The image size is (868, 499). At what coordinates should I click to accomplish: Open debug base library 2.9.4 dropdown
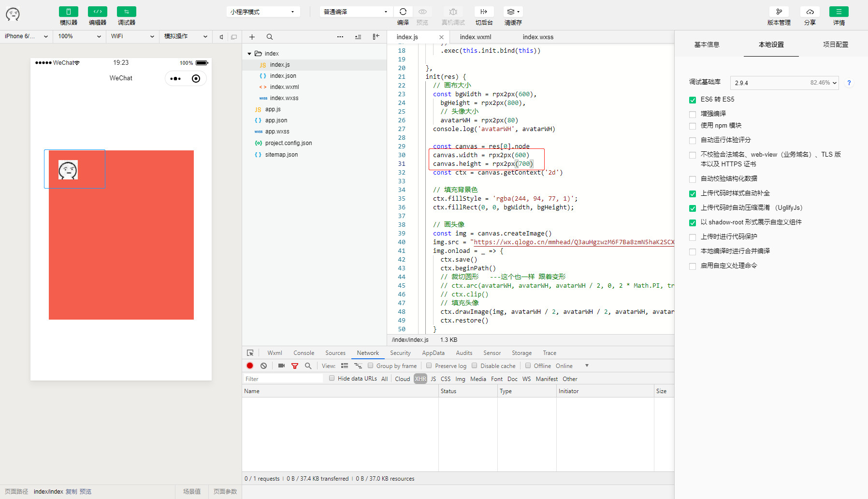pos(784,83)
